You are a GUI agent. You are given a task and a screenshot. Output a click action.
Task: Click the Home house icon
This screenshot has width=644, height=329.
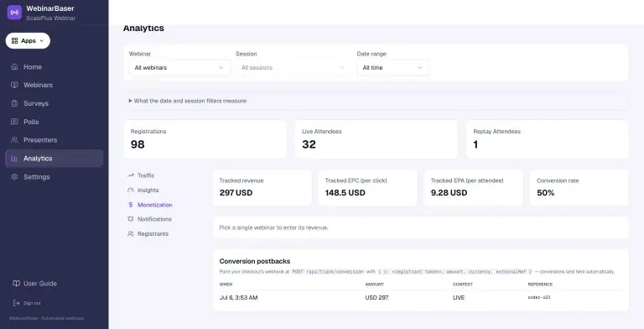(14, 66)
